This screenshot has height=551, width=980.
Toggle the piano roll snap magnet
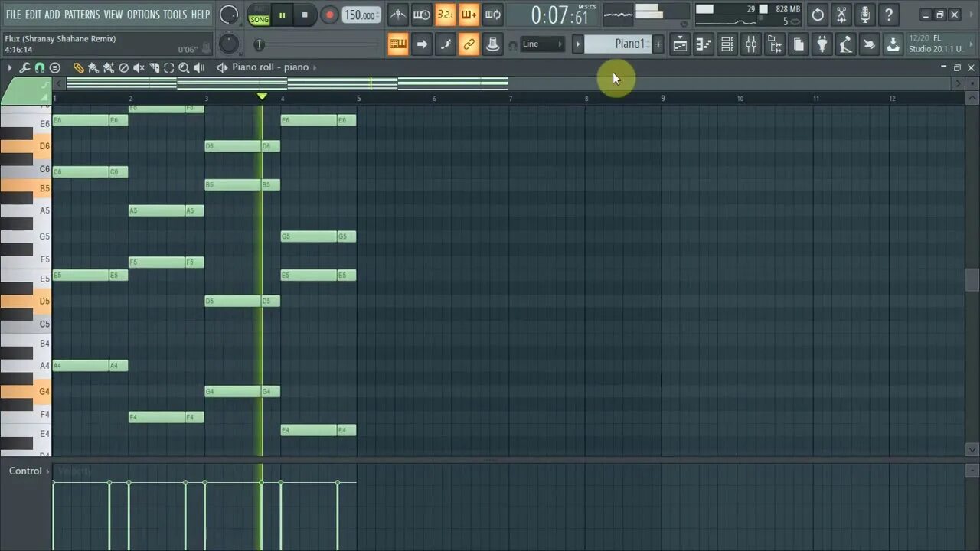click(40, 68)
